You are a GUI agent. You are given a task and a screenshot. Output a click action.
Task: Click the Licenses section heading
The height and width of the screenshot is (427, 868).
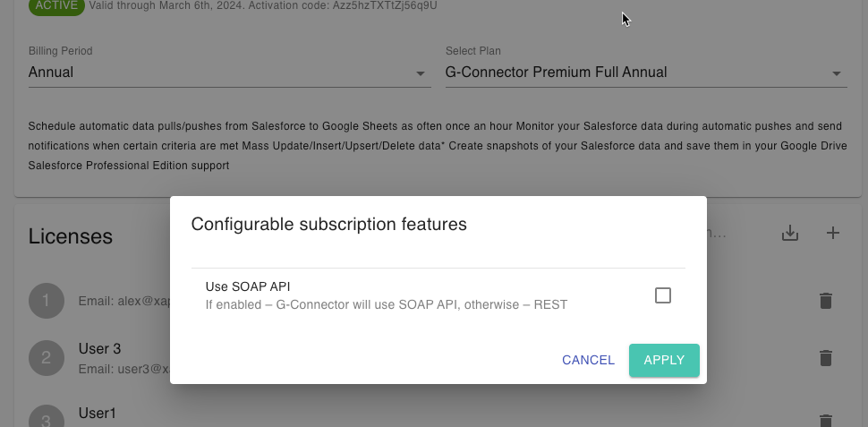(71, 236)
